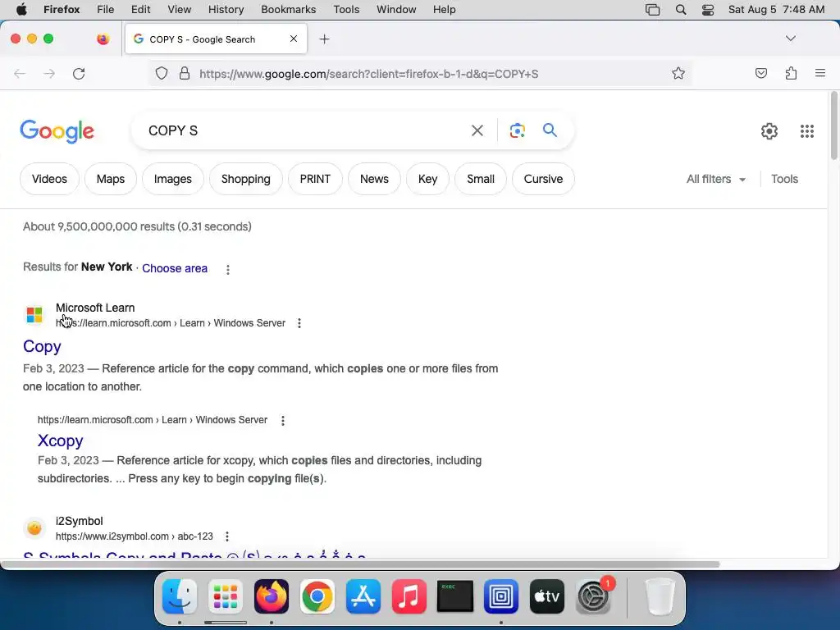Screen dimensions: 840x630
Task: Go to Google homepage via logo
Action: 57,131
